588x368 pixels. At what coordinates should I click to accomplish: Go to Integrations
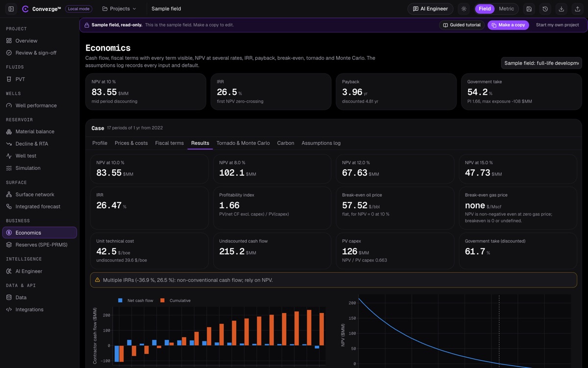point(40,310)
